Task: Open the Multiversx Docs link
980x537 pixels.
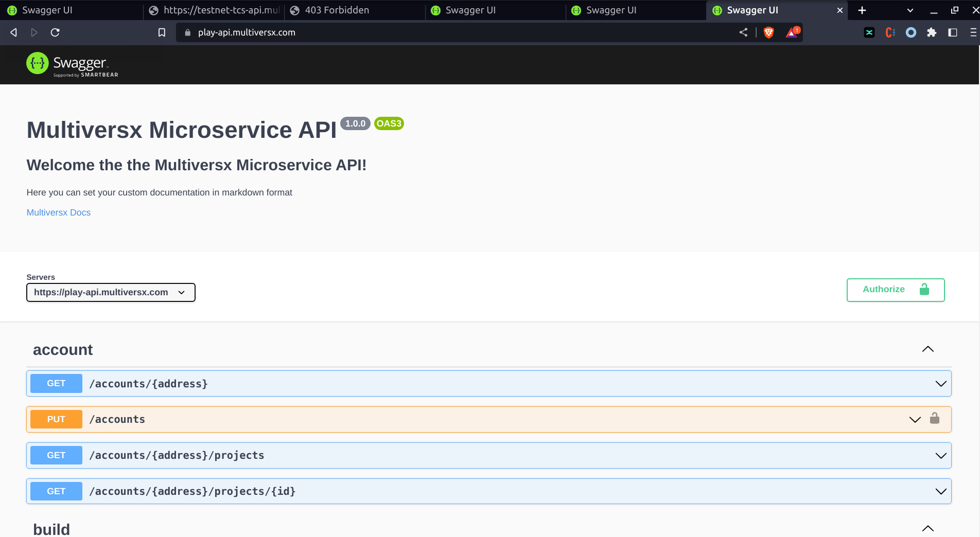Action: 59,212
